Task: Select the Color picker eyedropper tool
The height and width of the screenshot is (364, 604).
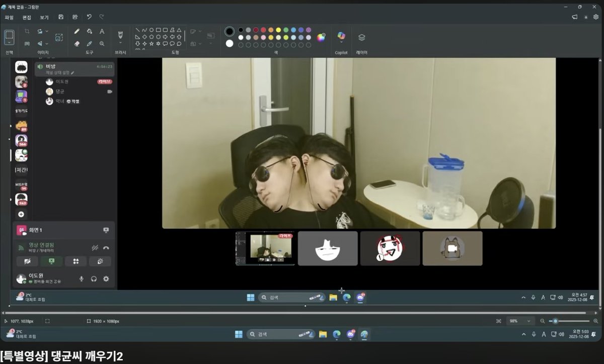Action: [89, 44]
